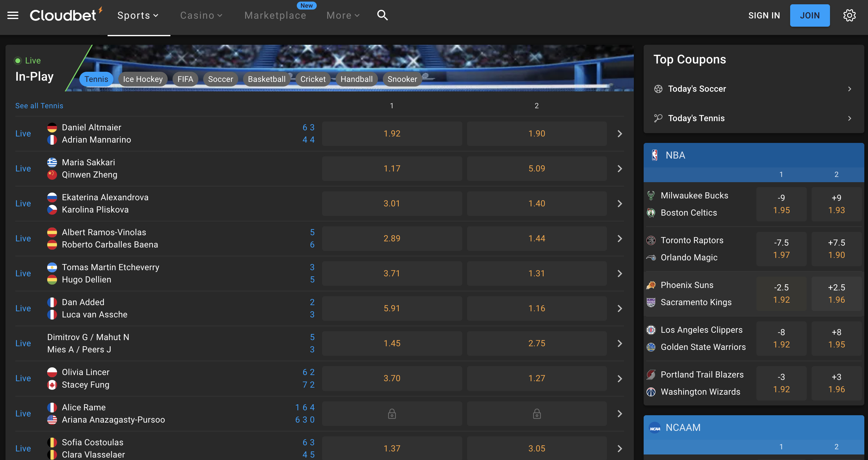Click the Cloudbet logo
Image resolution: width=868 pixels, height=460 pixels.
pyautogui.click(x=66, y=15)
